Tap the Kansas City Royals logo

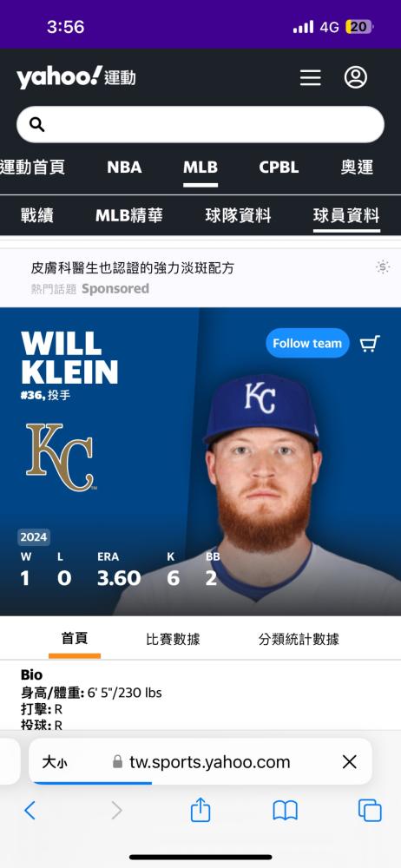[61, 457]
